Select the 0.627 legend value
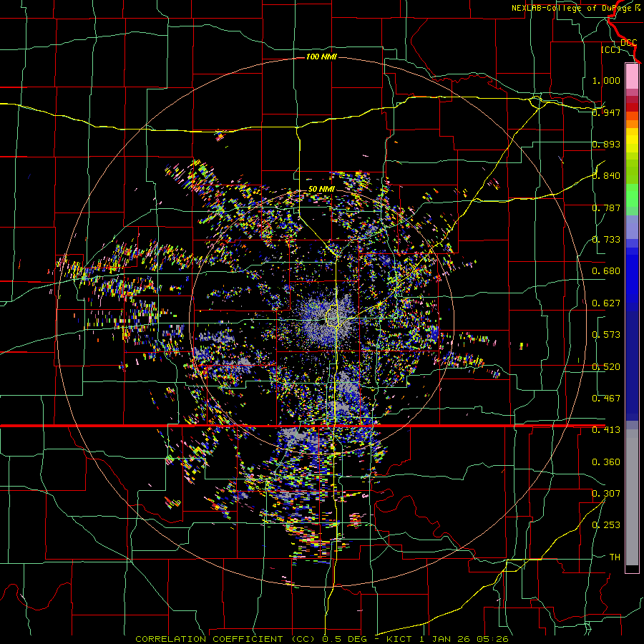 [x=606, y=303]
